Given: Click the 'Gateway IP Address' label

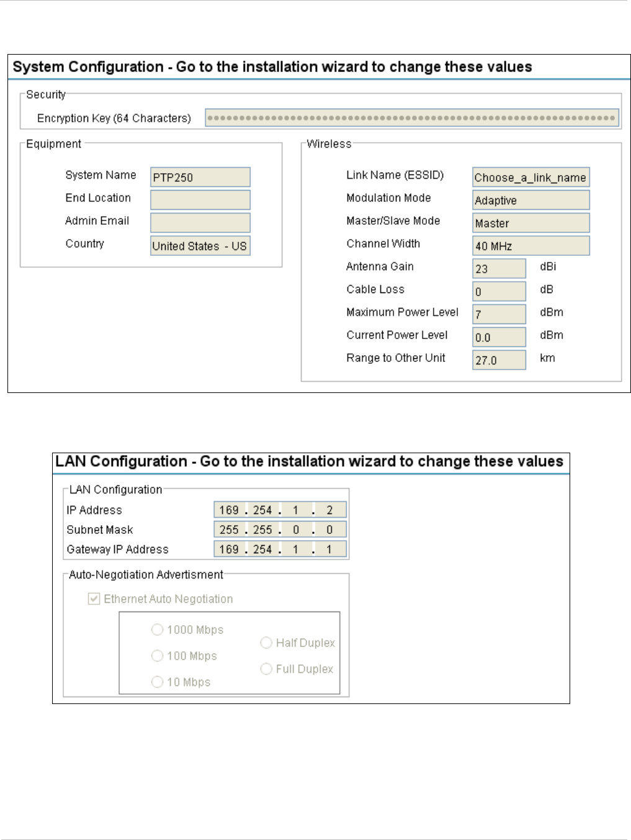Looking at the screenshot, I should point(117,549).
